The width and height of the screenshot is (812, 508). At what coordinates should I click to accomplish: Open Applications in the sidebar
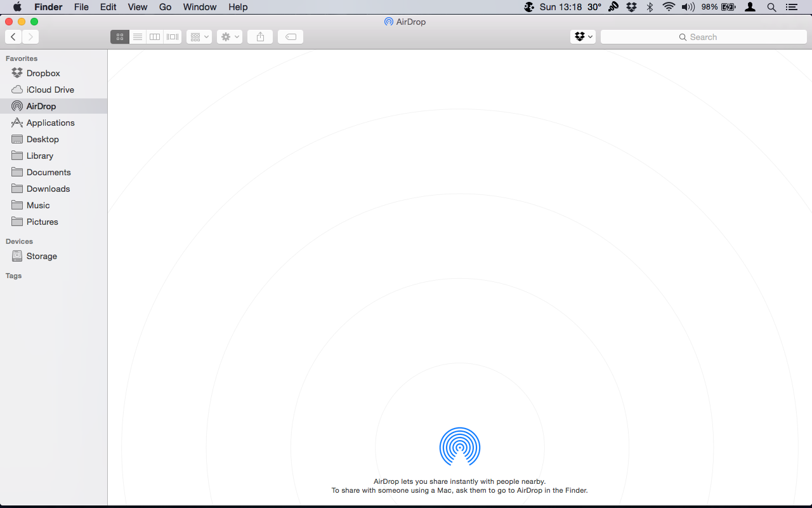click(x=53, y=123)
